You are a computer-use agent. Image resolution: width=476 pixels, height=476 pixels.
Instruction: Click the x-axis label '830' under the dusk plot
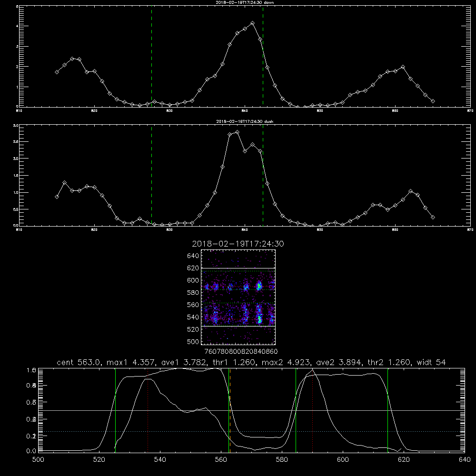(x=169, y=230)
